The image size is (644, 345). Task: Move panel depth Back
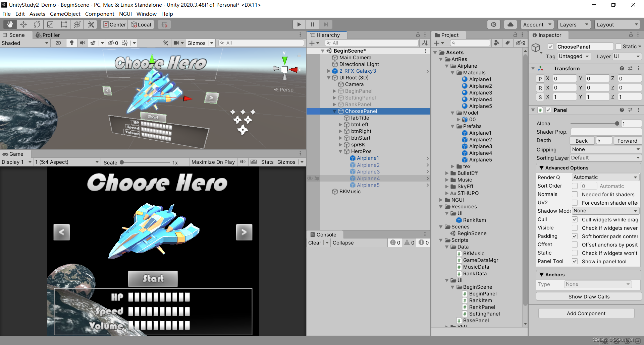582,141
